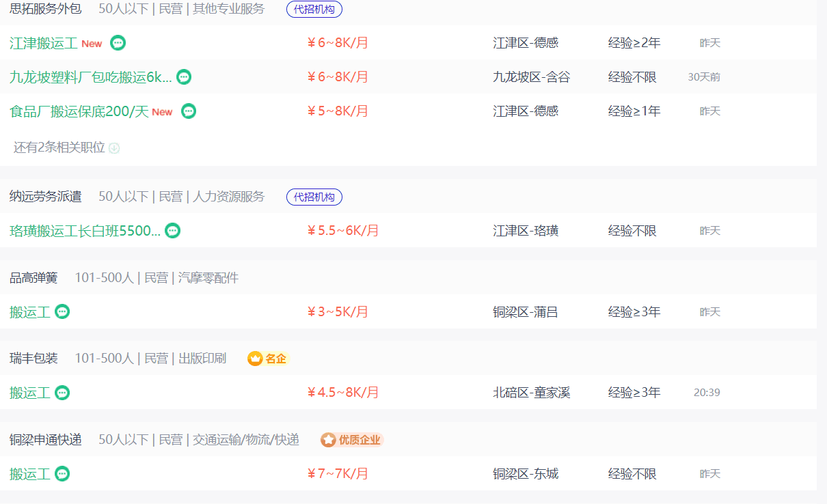Expand 还有2条相关职位 arrow
Image resolution: width=827 pixels, height=504 pixels.
coord(114,148)
